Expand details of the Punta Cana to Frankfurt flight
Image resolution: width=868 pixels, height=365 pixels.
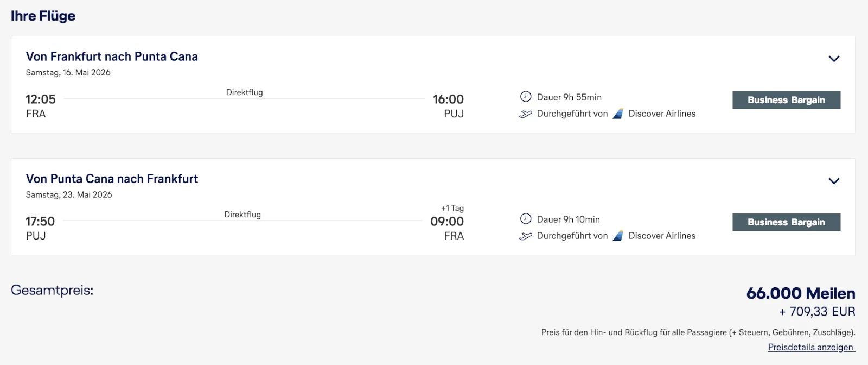click(834, 181)
